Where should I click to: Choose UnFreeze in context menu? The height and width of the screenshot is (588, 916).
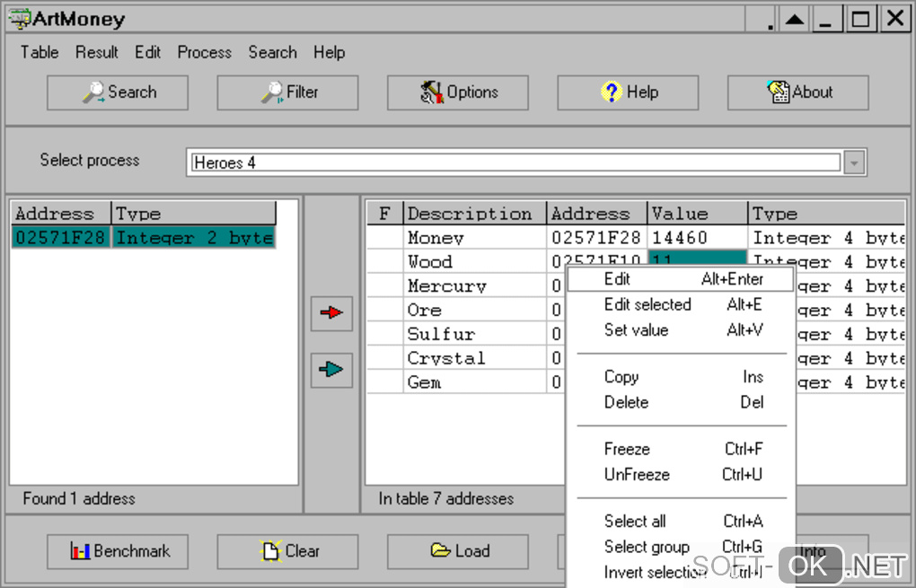[681, 474]
